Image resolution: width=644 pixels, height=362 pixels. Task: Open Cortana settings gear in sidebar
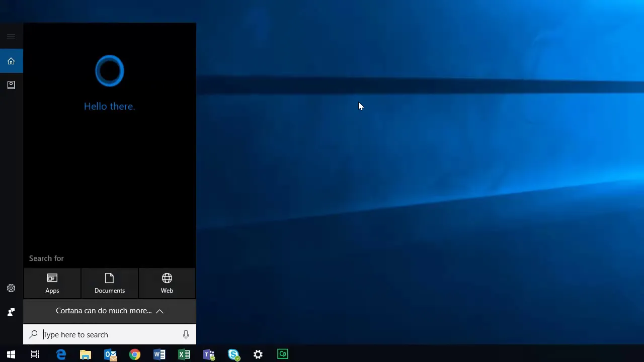click(x=11, y=288)
